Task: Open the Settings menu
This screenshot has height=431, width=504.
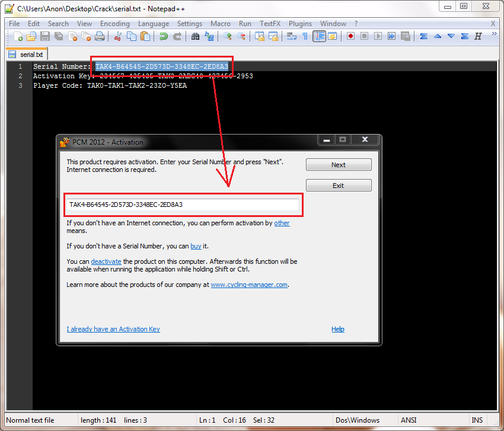Action: (190, 24)
